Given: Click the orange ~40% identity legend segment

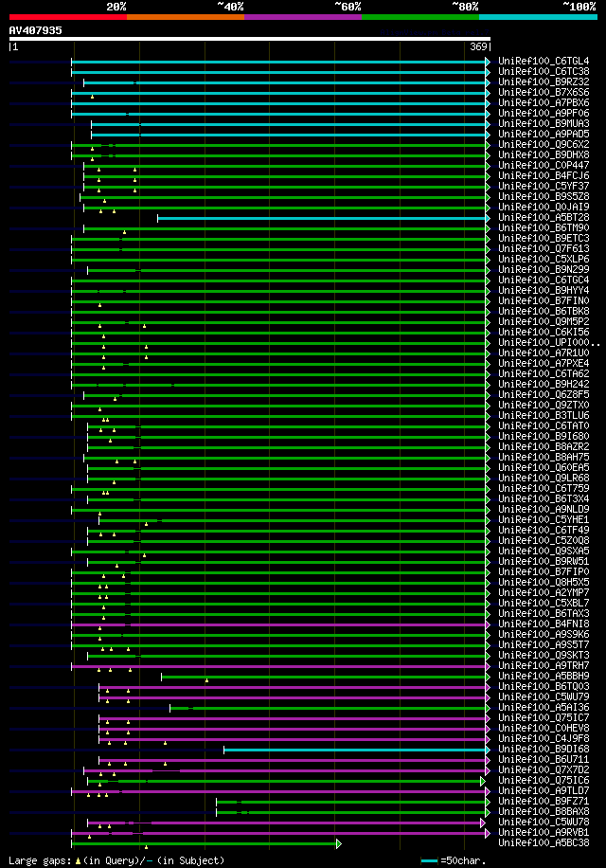Looking at the screenshot, I should point(186,17).
